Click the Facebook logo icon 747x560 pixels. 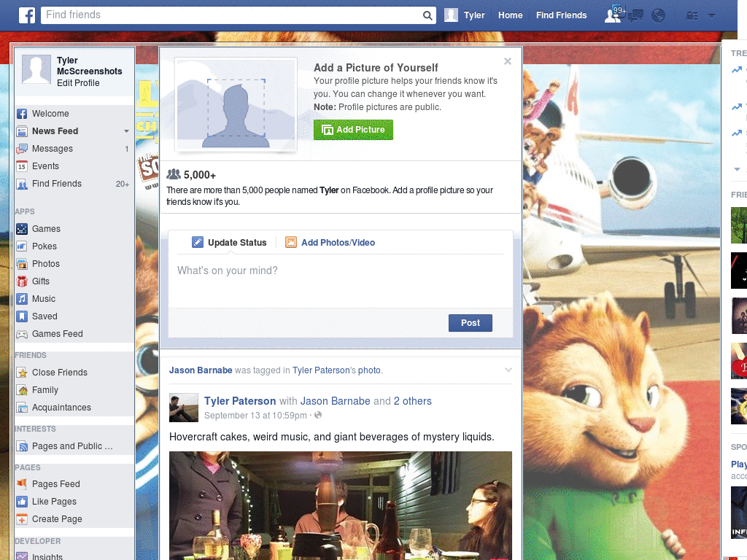point(27,15)
